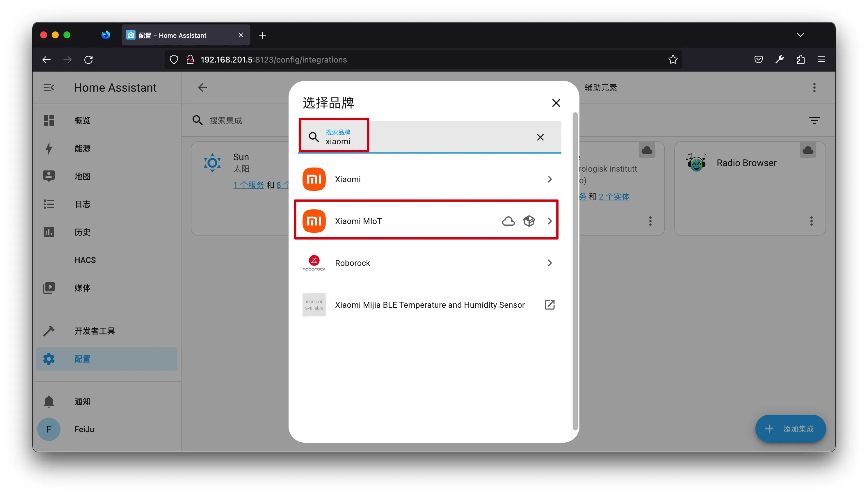Select 概览 in the sidebar
868x495 pixels.
[x=107, y=120]
